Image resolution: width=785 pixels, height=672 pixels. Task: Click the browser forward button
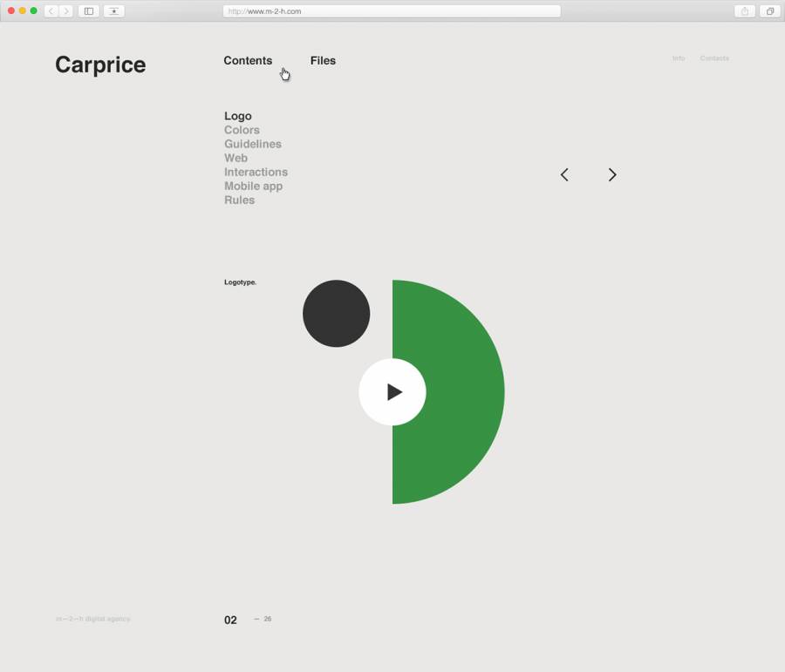[65, 11]
